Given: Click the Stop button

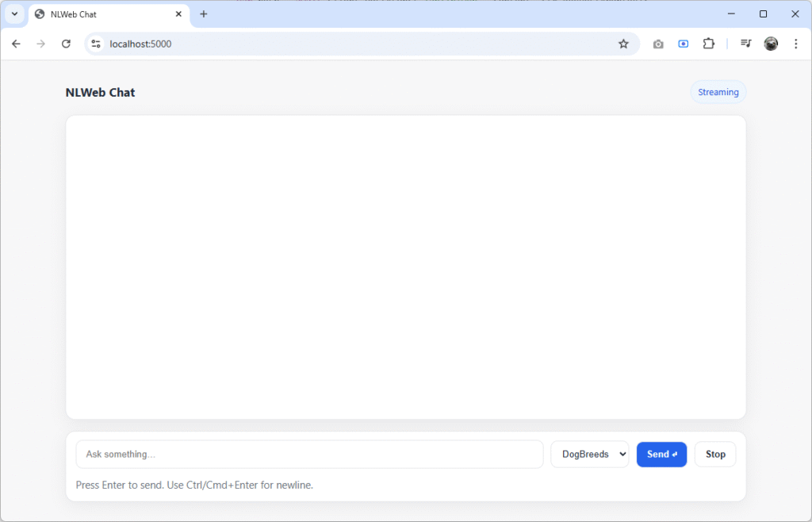Looking at the screenshot, I should pos(714,454).
